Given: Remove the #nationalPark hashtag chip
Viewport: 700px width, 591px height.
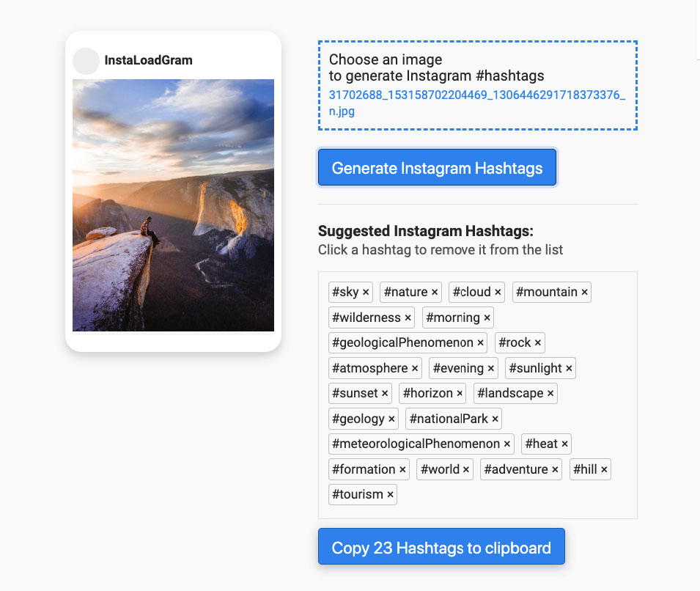Looking at the screenshot, I should pyautogui.click(x=454, y=419).
